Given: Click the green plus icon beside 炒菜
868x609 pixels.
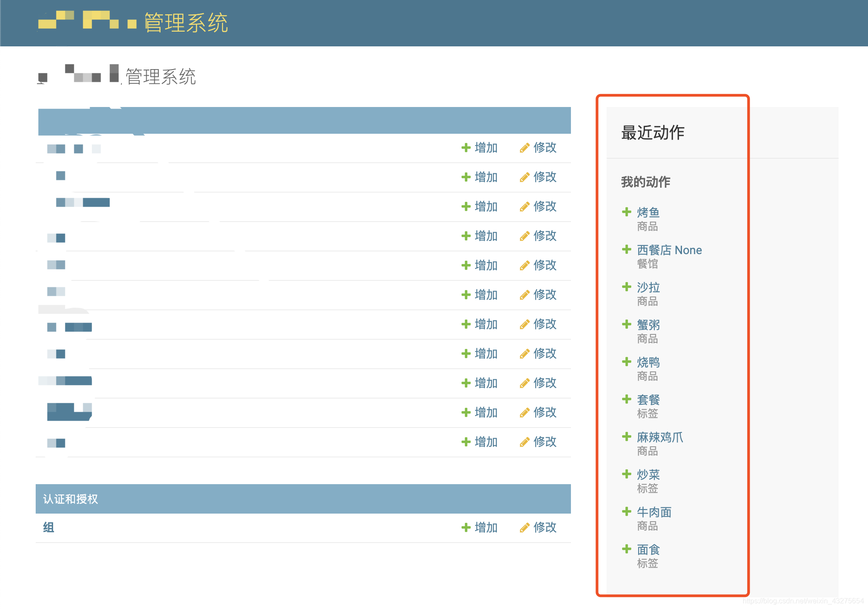Looking at the screenshot, I should point(627,474).
